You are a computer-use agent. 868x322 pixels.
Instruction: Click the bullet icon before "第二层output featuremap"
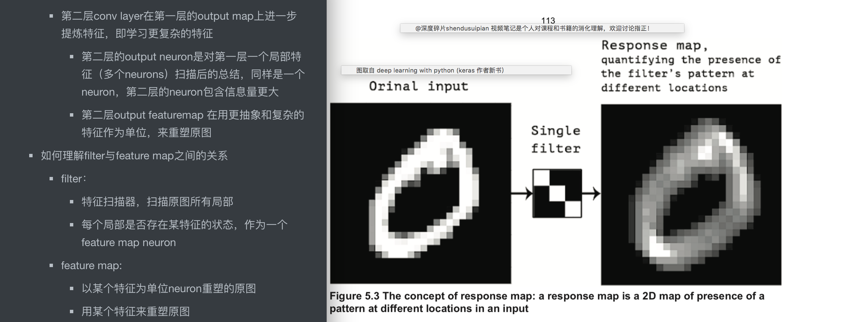coord(72,115)
